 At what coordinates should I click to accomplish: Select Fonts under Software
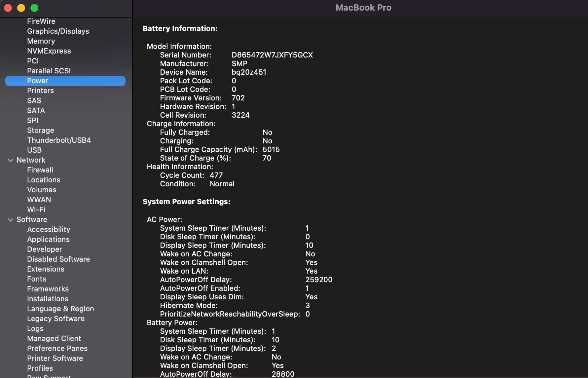(37, 279)
